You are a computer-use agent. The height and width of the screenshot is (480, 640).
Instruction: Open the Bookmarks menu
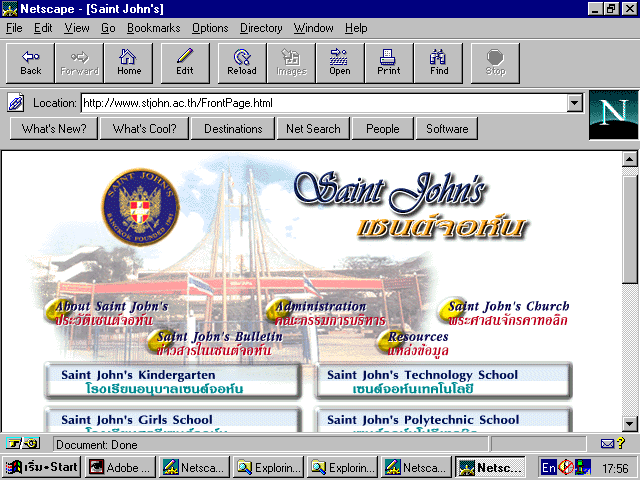coord(151,28)
